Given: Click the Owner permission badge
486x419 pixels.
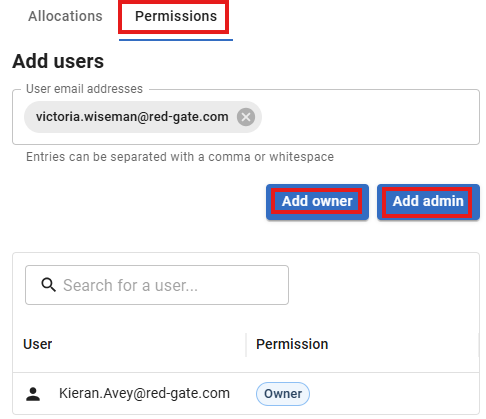Looking at the screenshot, I should (x=283, y=394).
